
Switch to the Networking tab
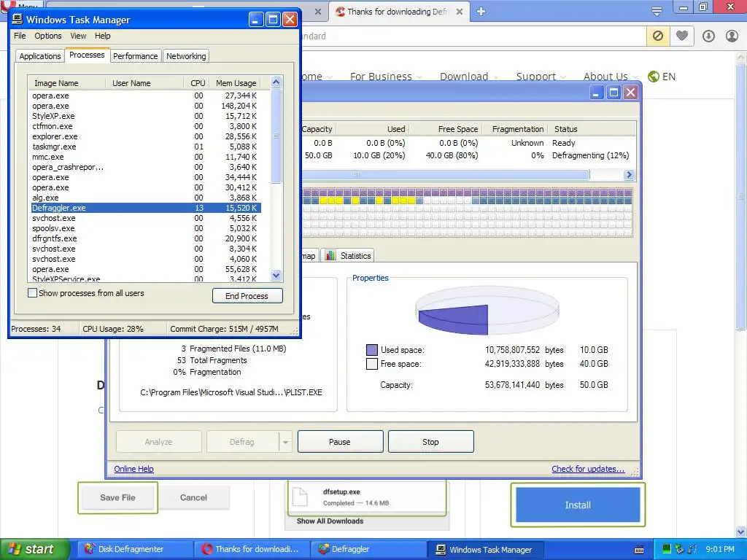point(186,56)
